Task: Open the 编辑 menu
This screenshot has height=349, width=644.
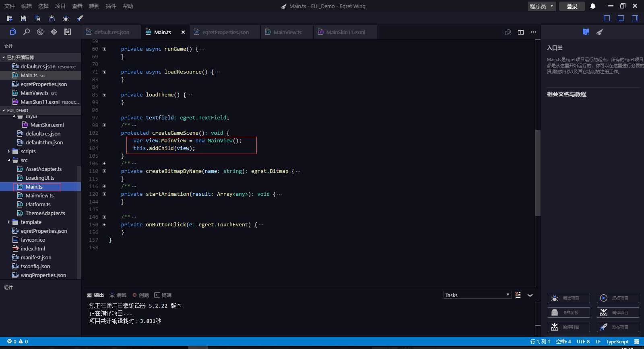Action: [26, 6]
